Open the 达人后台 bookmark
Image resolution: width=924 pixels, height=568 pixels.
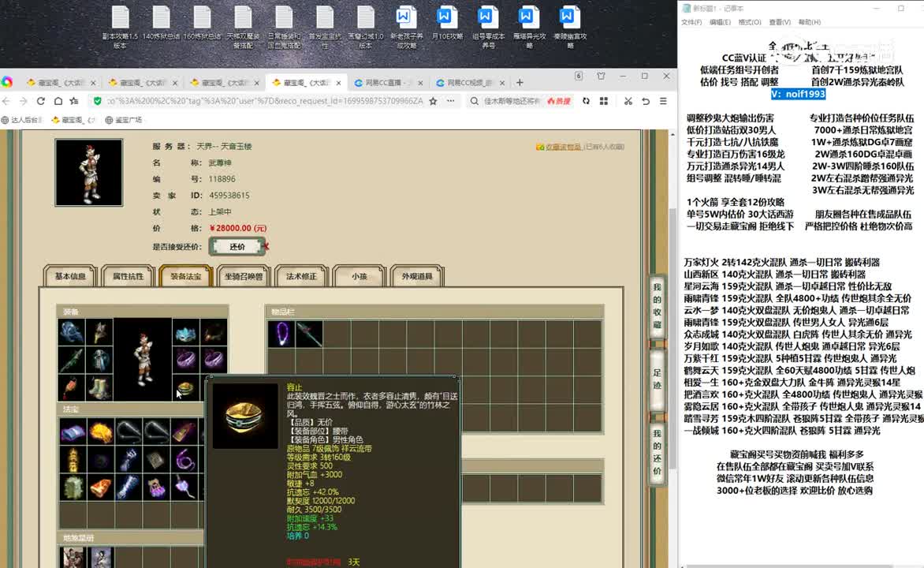coord(22,120)
